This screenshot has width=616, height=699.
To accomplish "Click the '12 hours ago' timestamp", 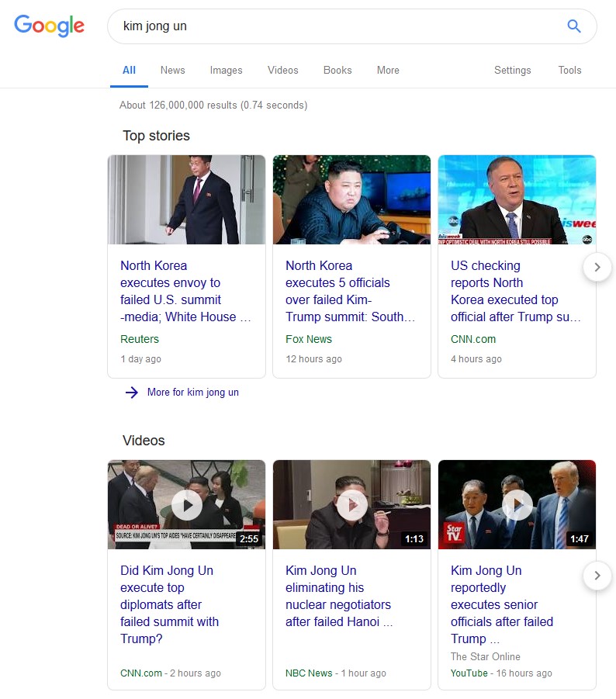I will (x=313, y=359).
